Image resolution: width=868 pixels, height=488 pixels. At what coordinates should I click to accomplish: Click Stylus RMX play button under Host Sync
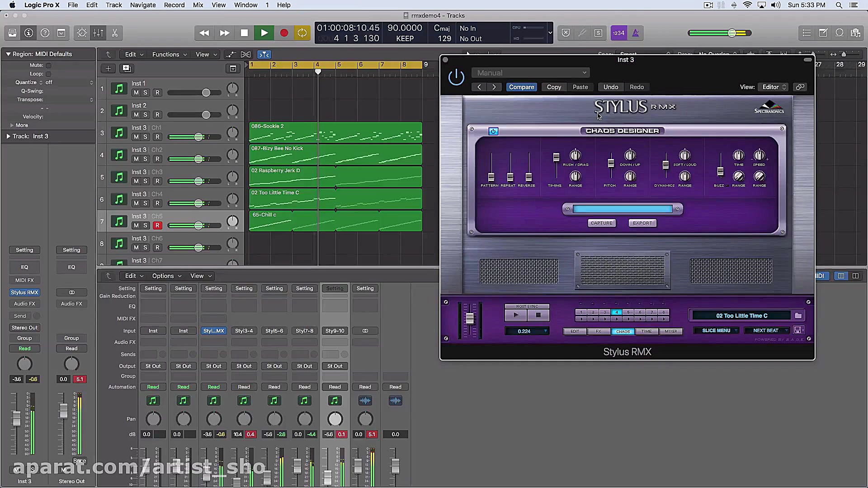tap(516, 315)
